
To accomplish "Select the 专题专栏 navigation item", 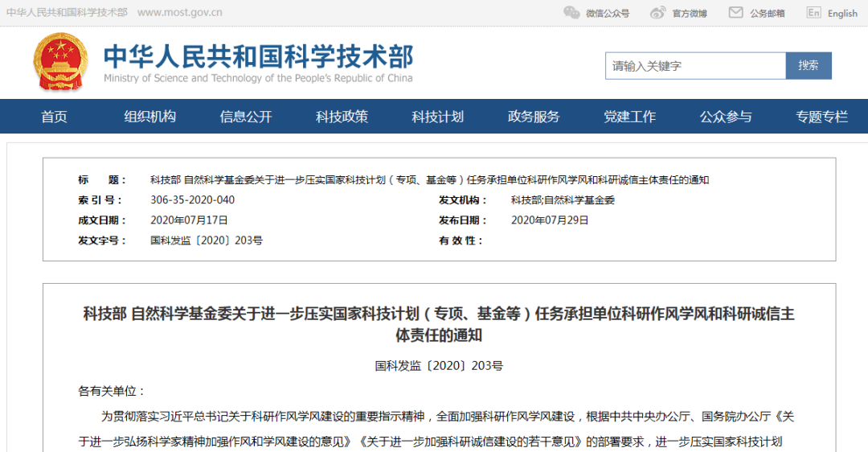I will [x=821, y=117].
